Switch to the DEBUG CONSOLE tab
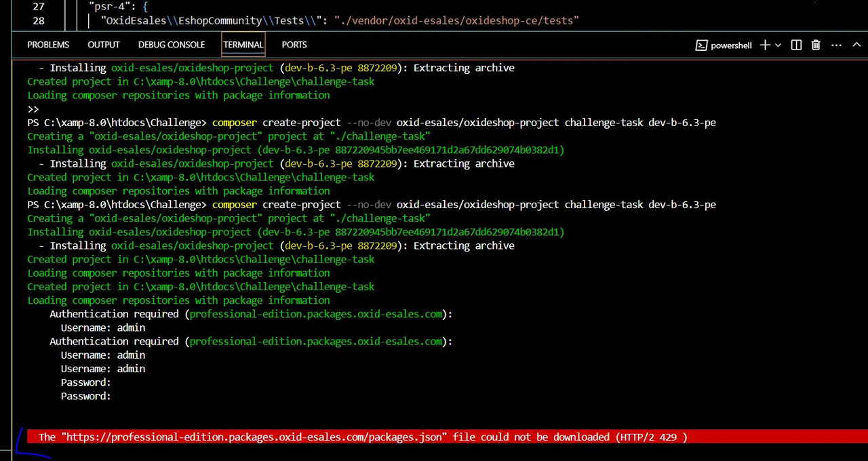This screenshot has width=868, height=461. coord(172,45)
